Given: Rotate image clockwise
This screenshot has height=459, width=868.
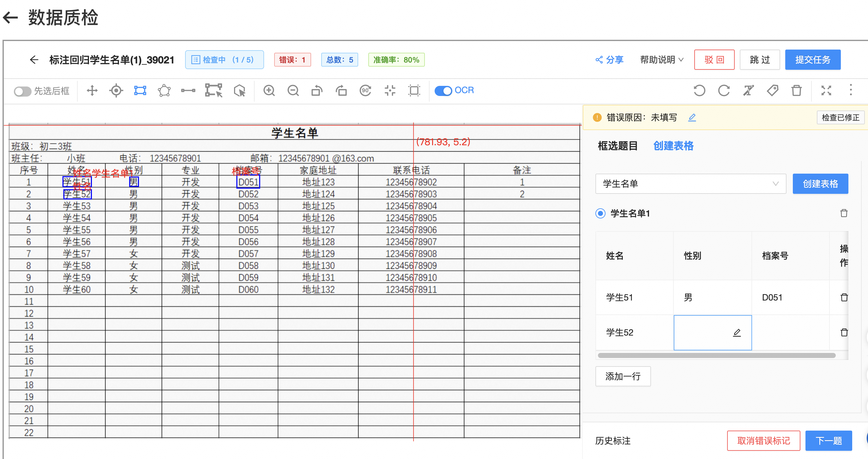Looking at the screenshot, I should [x=341, y=91].
